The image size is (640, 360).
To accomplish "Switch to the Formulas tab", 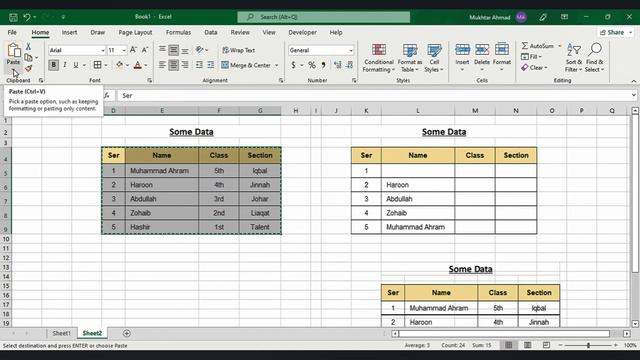I will [178, 32].
